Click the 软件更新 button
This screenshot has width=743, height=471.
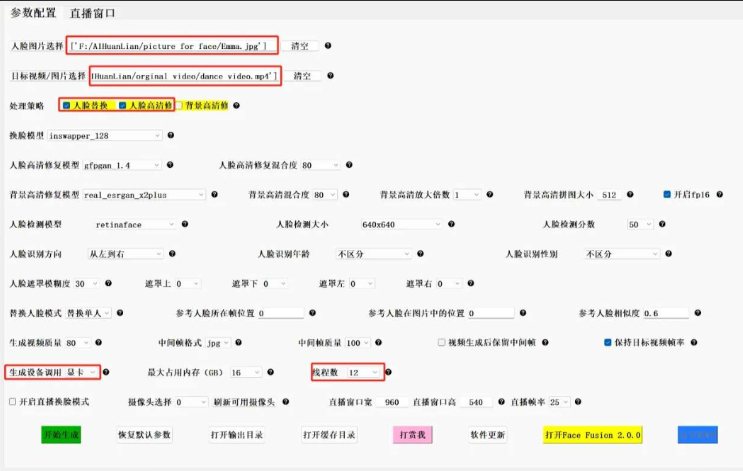[488, 435]
